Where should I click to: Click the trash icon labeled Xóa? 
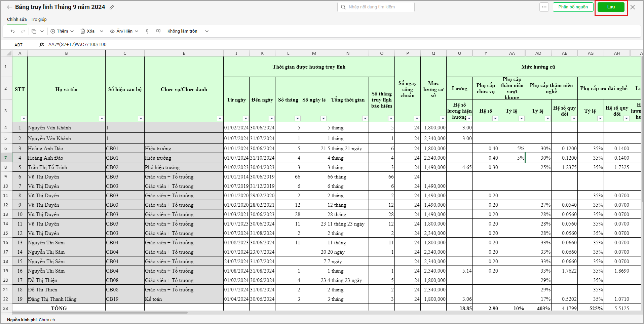[87, 31]
